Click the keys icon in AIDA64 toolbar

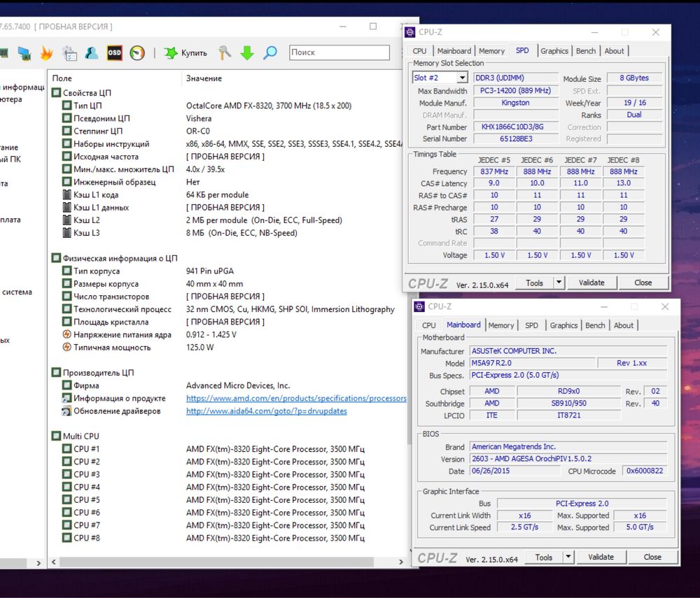225,52
